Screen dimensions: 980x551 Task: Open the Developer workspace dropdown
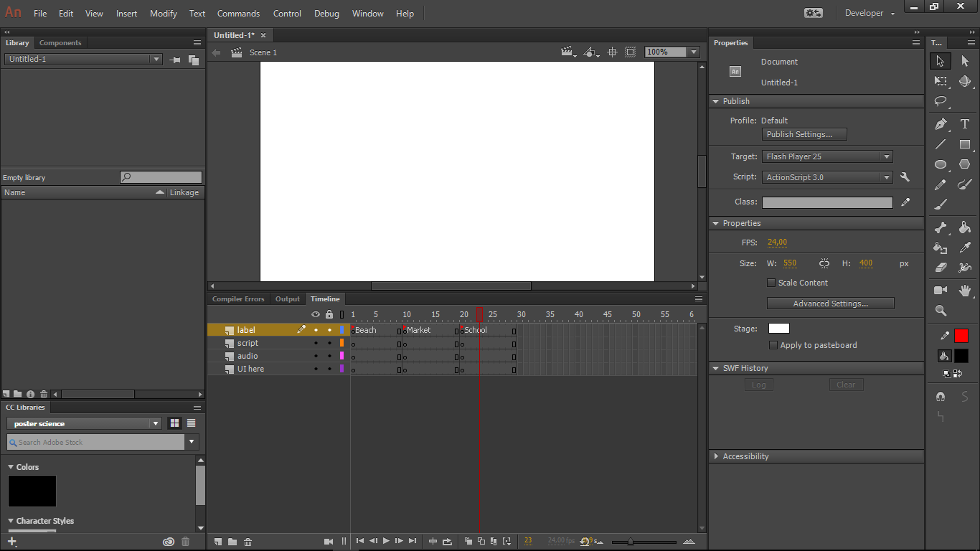click(x=870, y=13)
